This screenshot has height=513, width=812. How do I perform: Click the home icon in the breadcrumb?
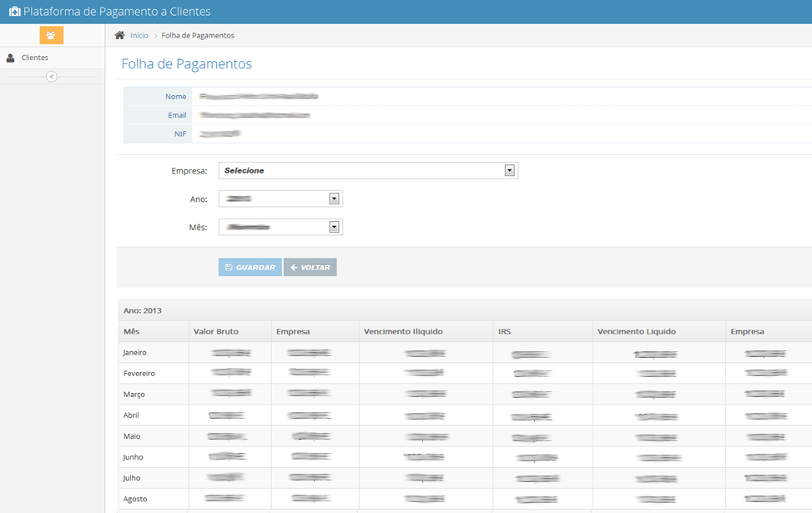[119, 35]
